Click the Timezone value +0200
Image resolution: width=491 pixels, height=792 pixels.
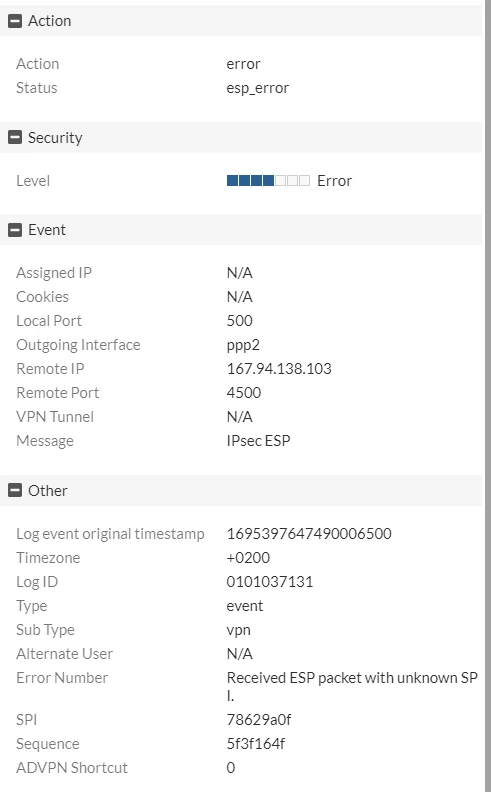coord(248,558)
